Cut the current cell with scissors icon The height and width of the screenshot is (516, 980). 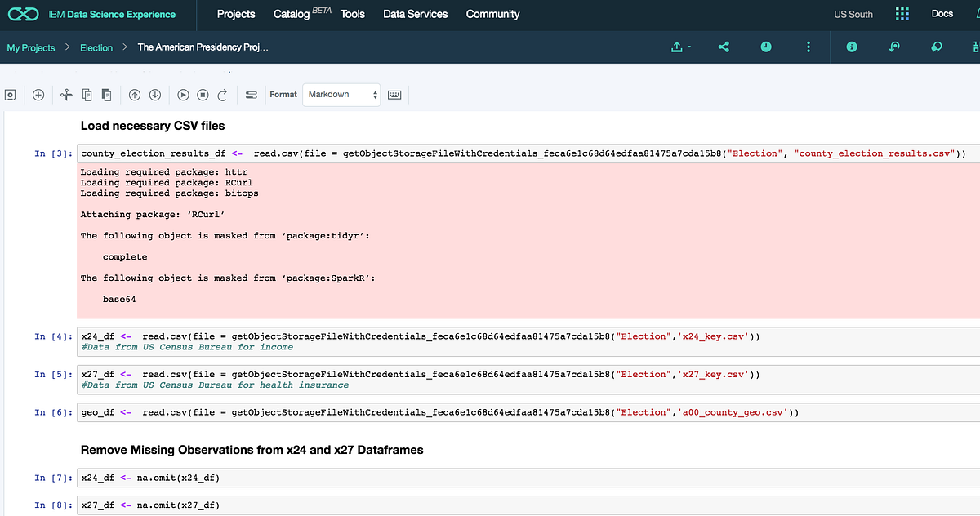point(66,95)
